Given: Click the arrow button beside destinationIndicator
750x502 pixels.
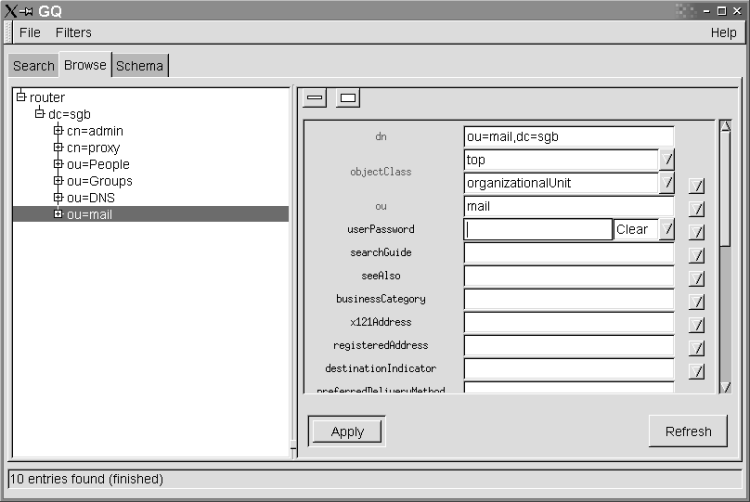Looking at the screenshot, I should (x=697, y=371).
